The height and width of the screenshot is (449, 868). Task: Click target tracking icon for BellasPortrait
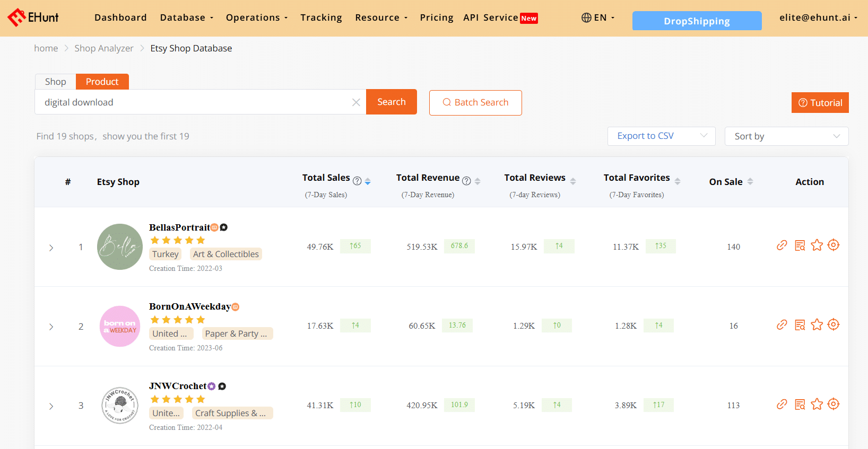click(x=834, y=245)
